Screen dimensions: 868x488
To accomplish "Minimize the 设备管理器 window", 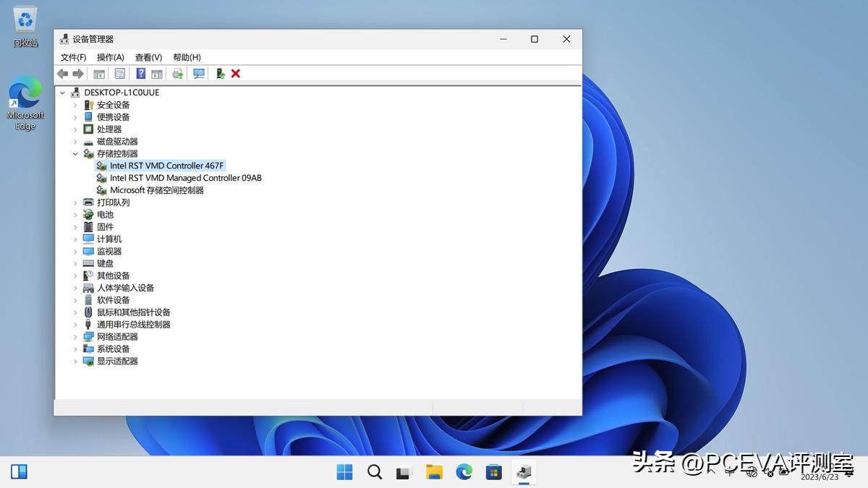I will (502, 39).
